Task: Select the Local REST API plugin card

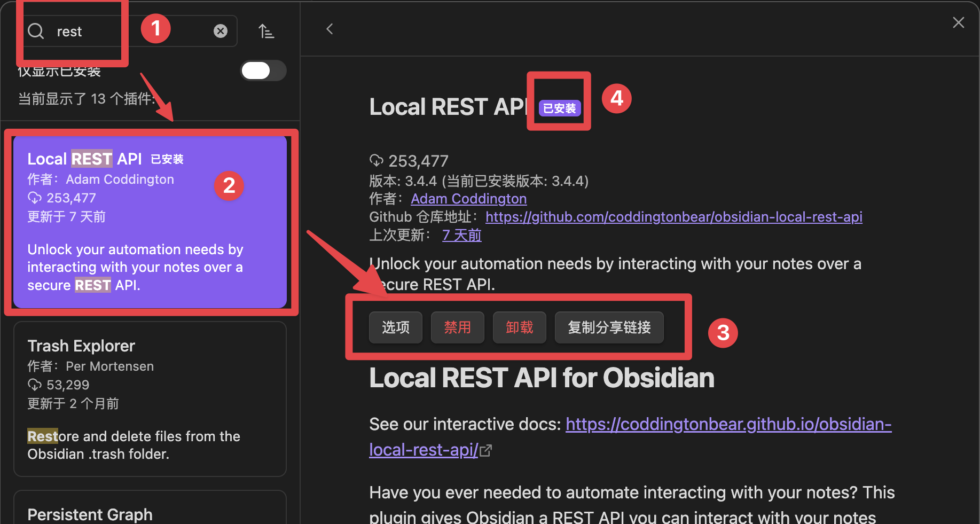Action: coord(150,222)
